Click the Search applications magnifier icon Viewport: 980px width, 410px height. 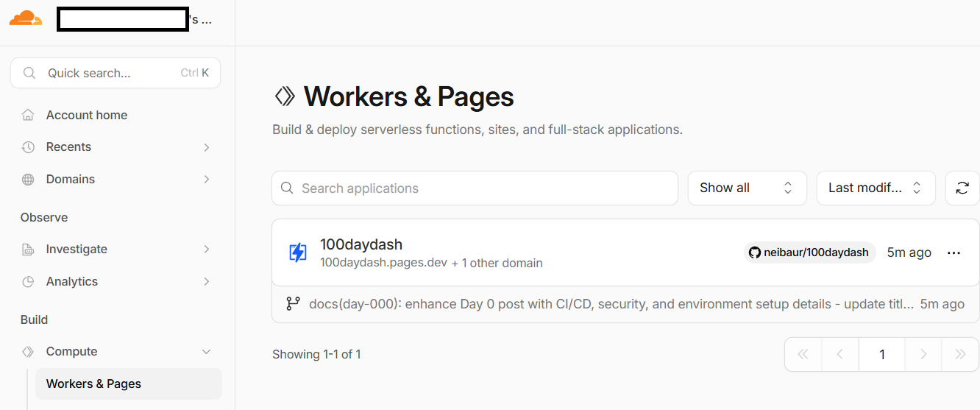(288, 188)
